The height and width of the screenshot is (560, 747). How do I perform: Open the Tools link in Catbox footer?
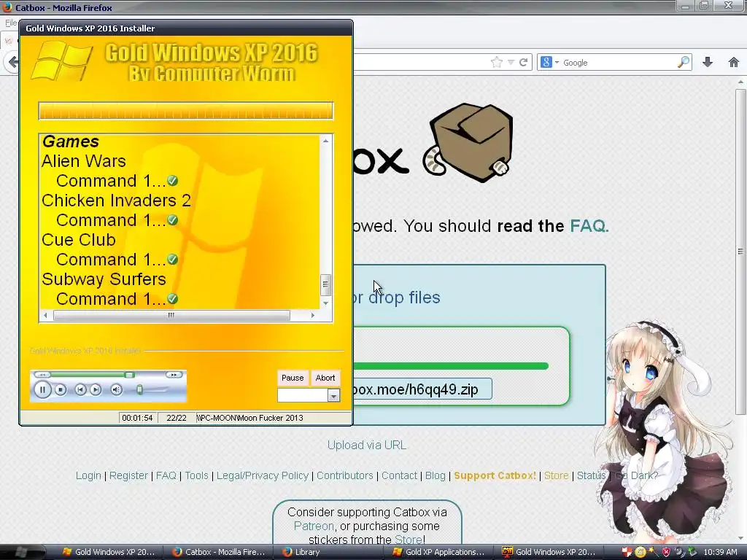click(x=196, y=475)
